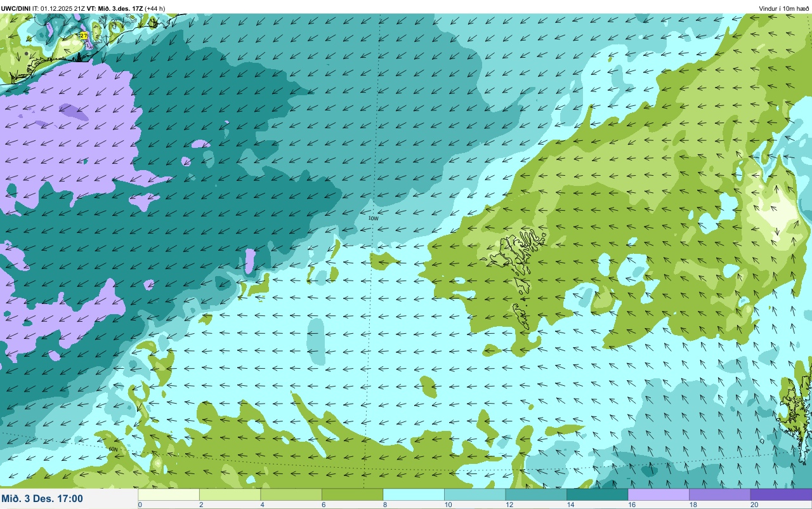Select the above-20 m/s dark violet legend swatch
Viewport: 812px width, 509px height.
coord(781,494)
